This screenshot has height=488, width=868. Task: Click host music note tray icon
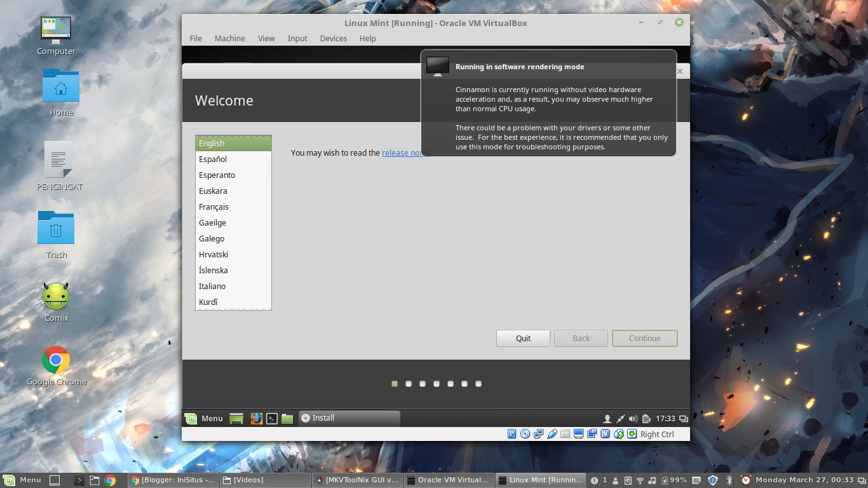coord(653,480)
